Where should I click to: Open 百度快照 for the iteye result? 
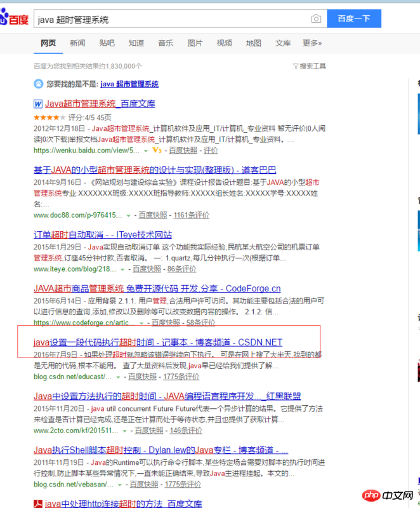tap(147, 269)
